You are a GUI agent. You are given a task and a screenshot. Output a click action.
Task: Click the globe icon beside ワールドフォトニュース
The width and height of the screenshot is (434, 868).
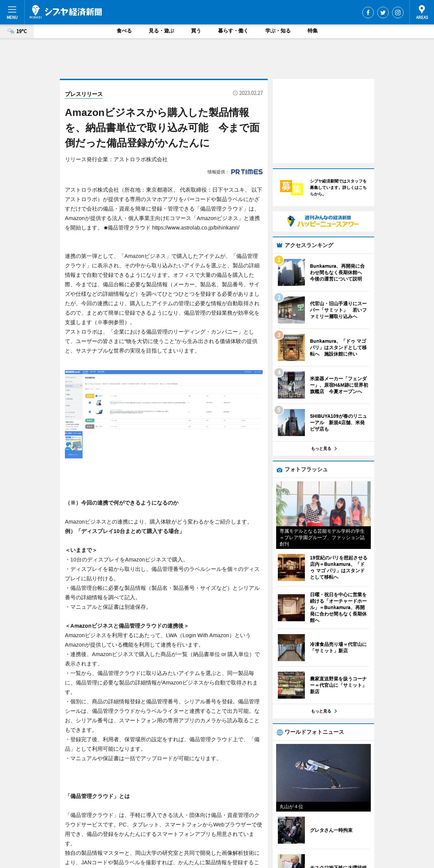(x=280, y=732)
